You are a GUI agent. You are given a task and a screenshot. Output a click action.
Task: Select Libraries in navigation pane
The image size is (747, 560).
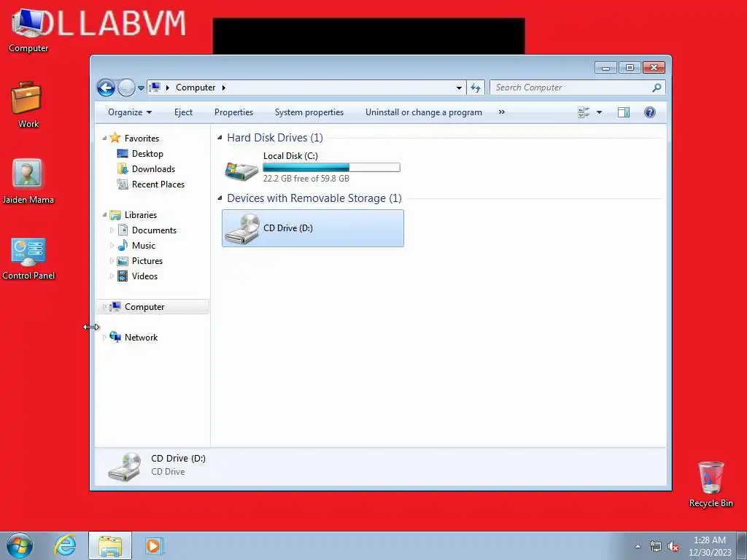[141, 215]
